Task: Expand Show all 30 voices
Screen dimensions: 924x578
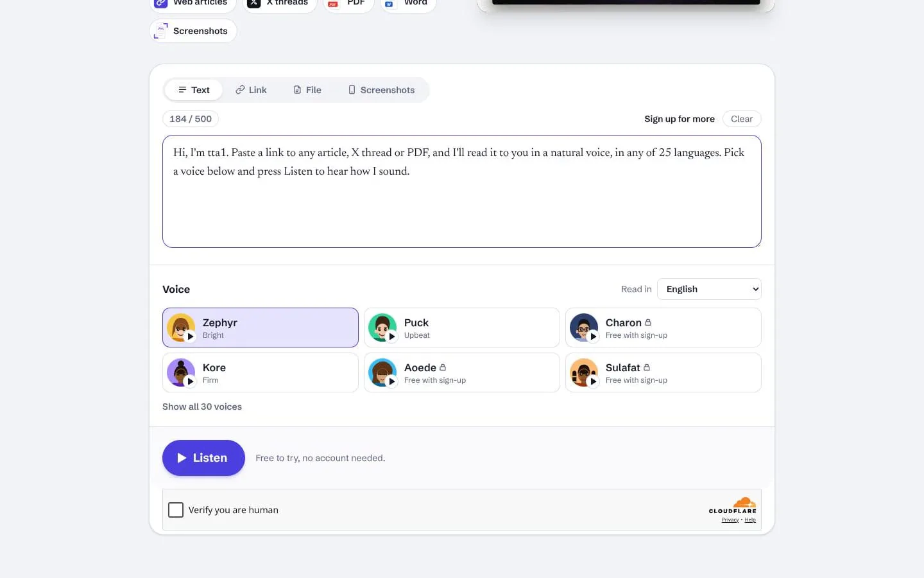Action: pyautogui.click(x=202, y=407)
